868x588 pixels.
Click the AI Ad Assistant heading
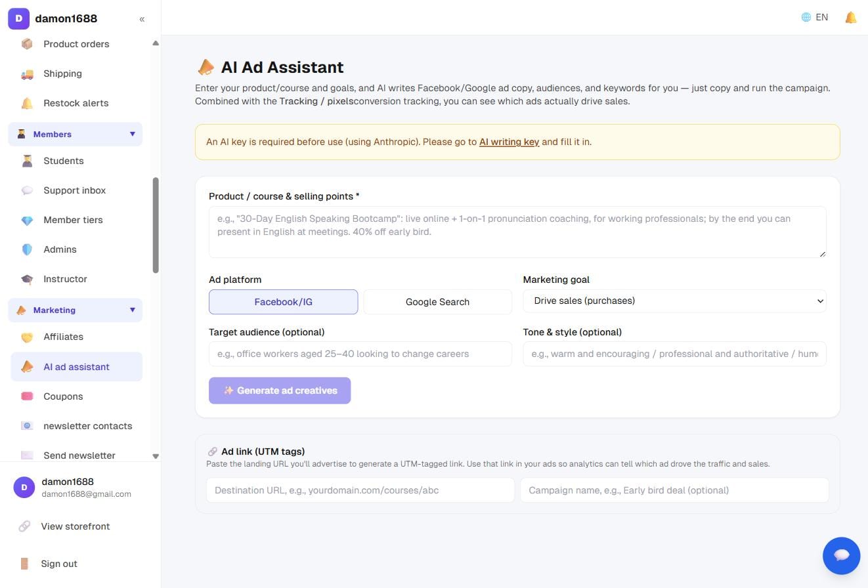click(282, 67)
